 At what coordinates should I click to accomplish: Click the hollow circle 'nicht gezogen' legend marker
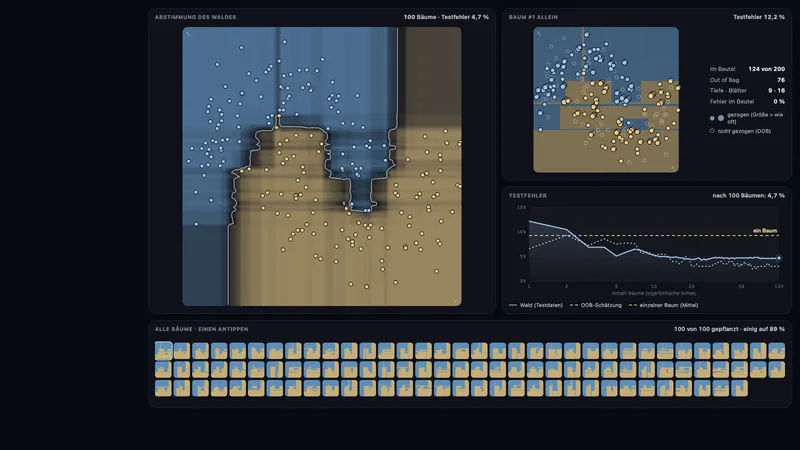[x=712, y=131]
